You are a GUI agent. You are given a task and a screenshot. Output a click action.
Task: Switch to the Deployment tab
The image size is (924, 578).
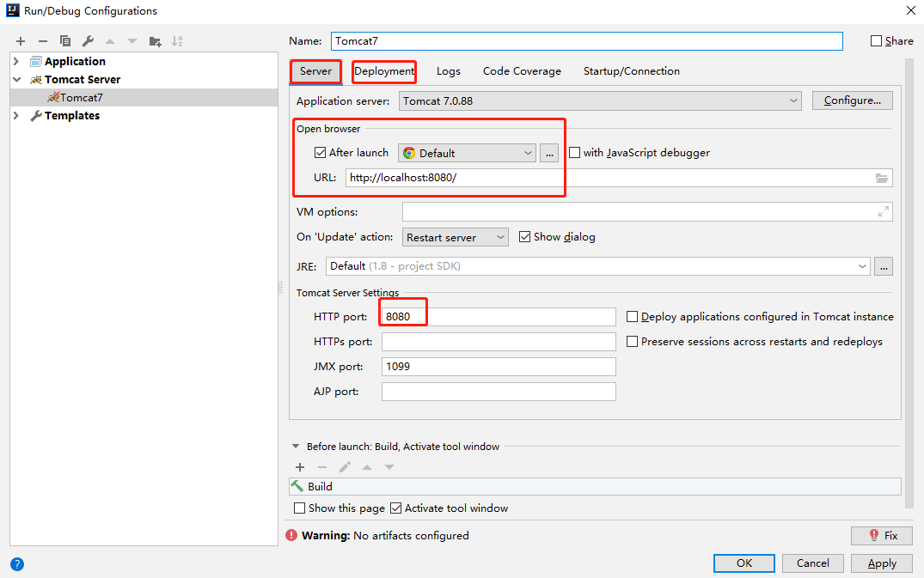(x=383, y=71)
